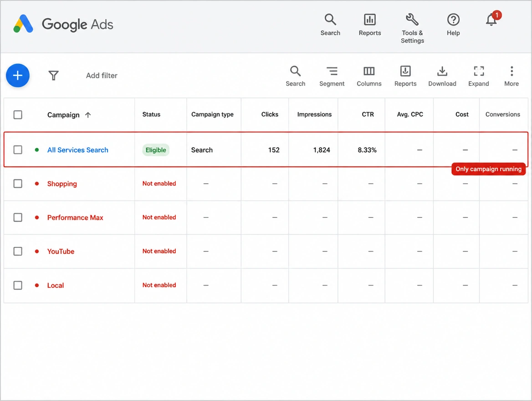The image size is (532, 401).
Task: Click red status dot for Performance Max
Action: tap(36, 217)
